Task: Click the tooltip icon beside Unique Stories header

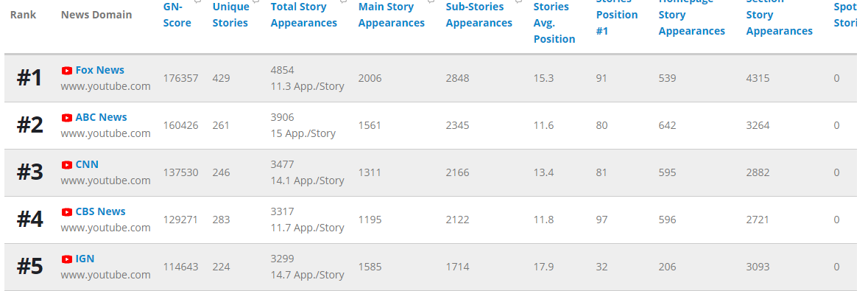Action: (x=255, y=1)
